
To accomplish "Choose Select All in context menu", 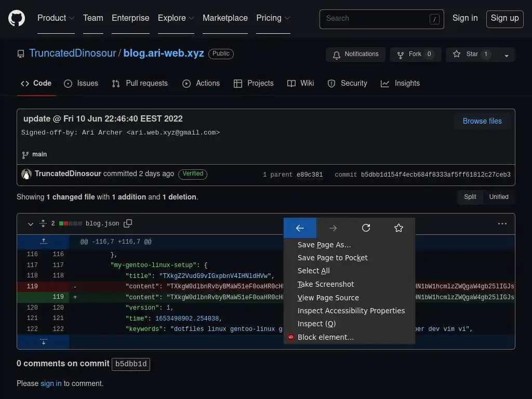I will (x=350, y=271).
